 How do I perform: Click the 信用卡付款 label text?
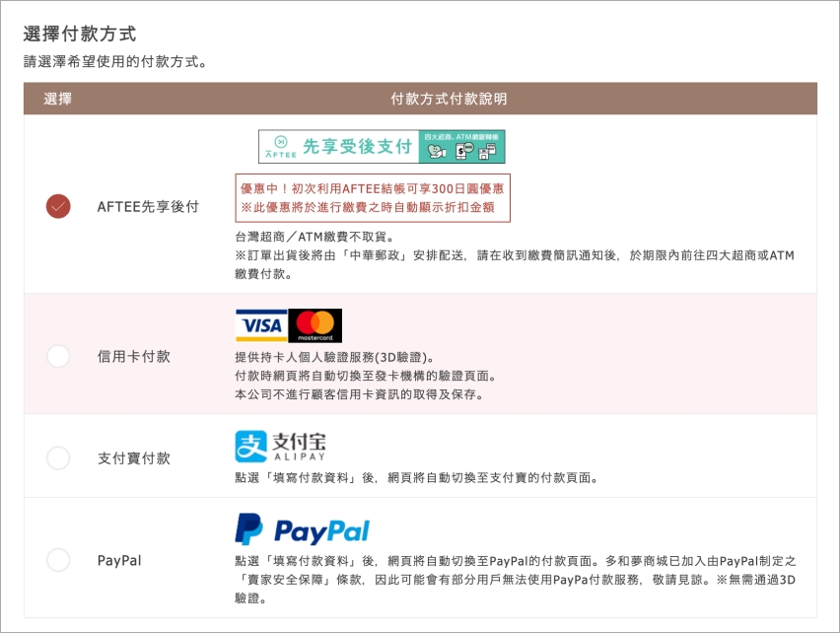pyautogui.click(x=133, y=357)
